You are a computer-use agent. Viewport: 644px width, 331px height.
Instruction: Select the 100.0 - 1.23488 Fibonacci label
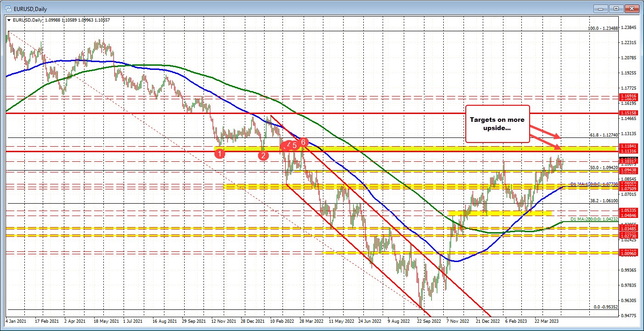(603, 28)
